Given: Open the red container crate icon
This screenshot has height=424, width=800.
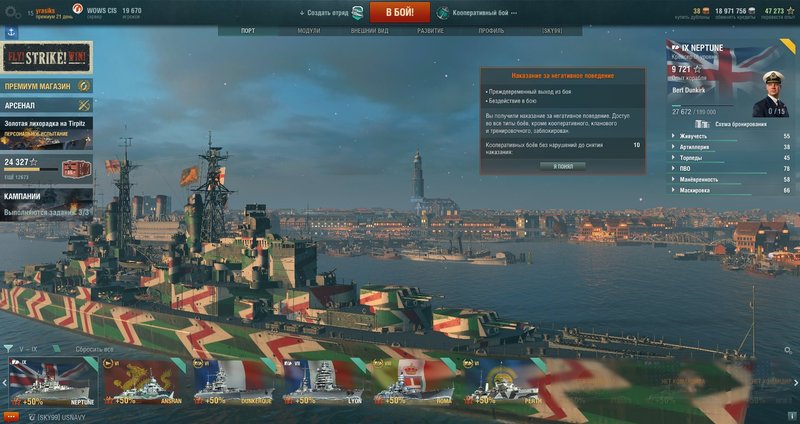Looking at the screenshot, I should coord(77,169).
